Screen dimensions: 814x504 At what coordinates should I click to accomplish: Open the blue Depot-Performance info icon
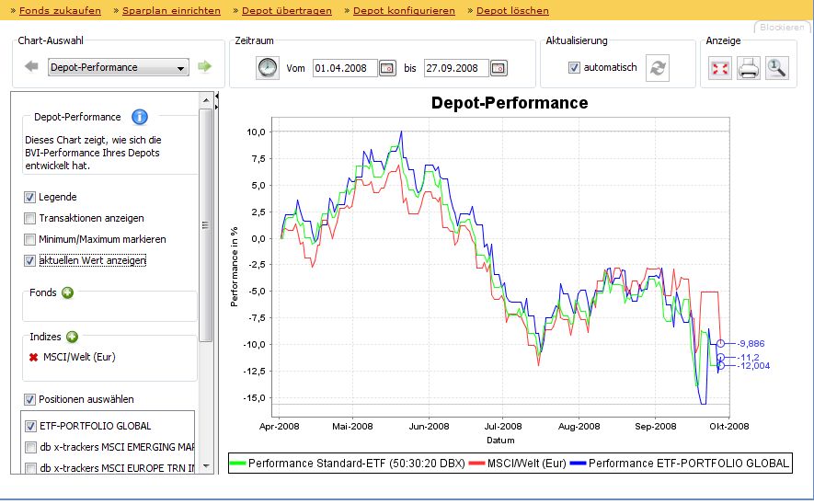tap(140, 117)
